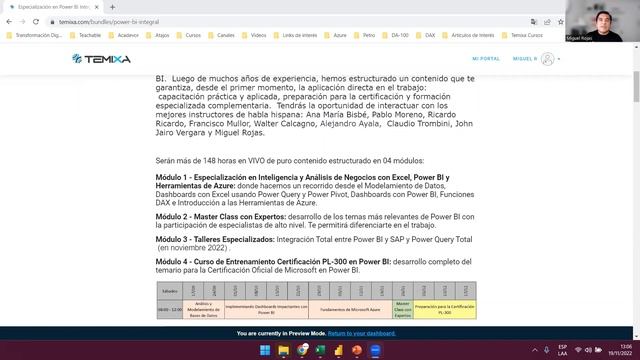The image size is (640, 360).
Task: Click 'Serán más de 148 horas en VIVO' sentence
Action: tap(290, 161)
